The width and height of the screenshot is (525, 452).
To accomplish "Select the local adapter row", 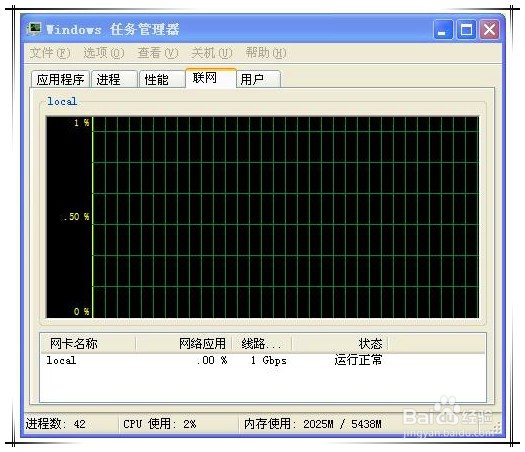I will click(262, 361).
